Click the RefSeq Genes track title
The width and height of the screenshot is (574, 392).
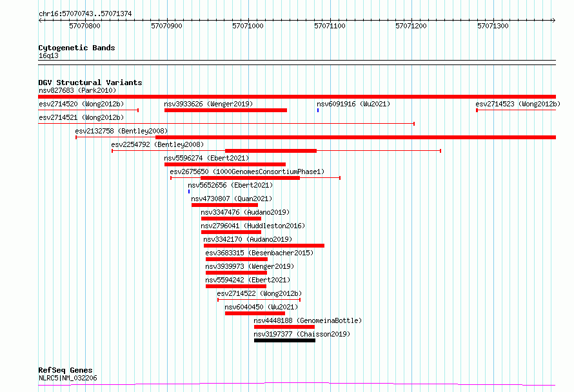pos(65,370)
